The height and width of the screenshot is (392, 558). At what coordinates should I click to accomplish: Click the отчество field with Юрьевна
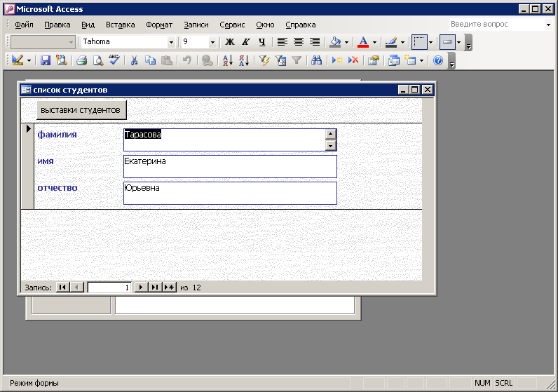pos(230,193)
